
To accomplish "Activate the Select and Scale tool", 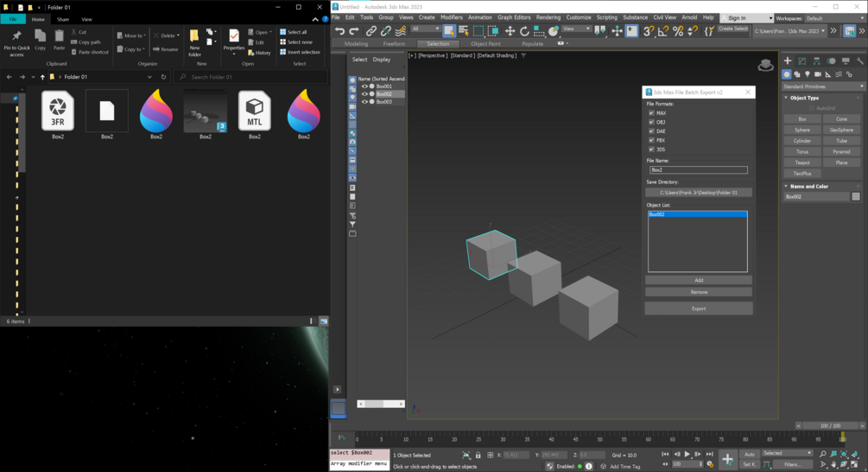I will point(539,31).
